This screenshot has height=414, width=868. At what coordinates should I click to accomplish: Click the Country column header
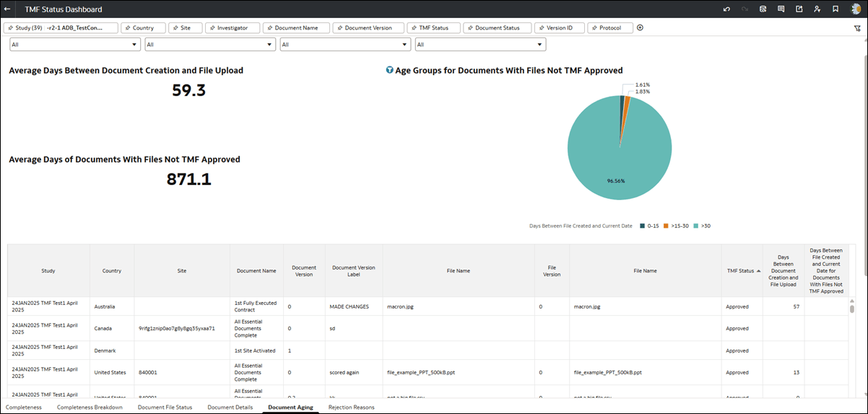click(112, 271)
